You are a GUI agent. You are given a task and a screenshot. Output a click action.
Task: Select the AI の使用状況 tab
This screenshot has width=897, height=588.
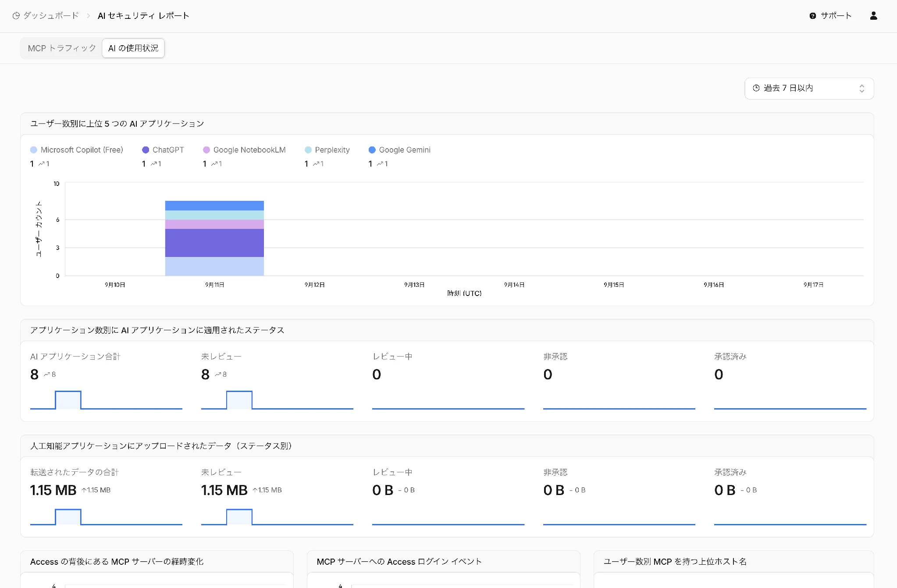133,48
